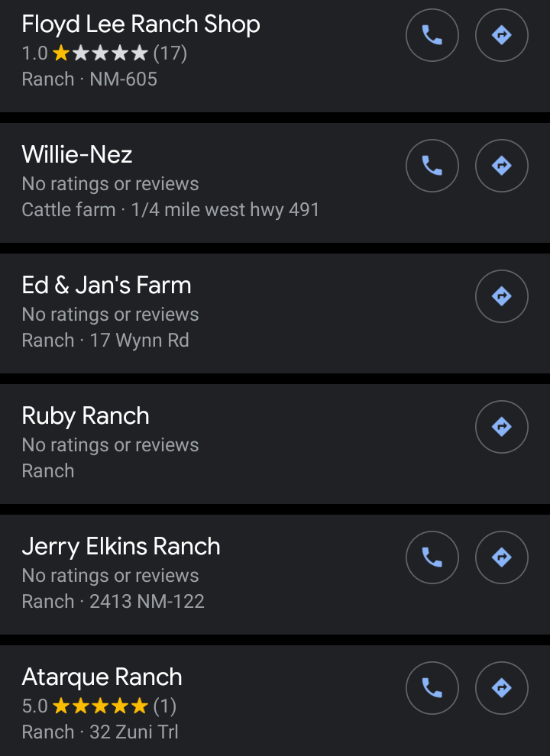Screen dimensions: 550x756
Task: Select the Willie-Nez listing title
Action: tap(77, 155)
